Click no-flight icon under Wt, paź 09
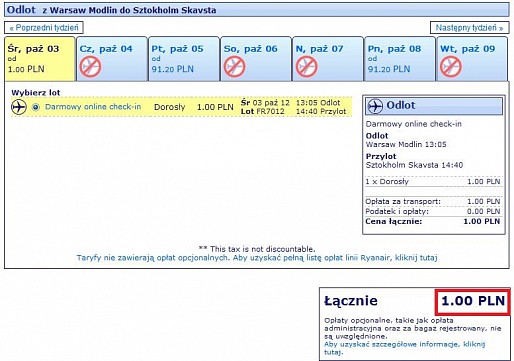The width and height of the screenshot is (514, 361). click(x=451, y=67)
